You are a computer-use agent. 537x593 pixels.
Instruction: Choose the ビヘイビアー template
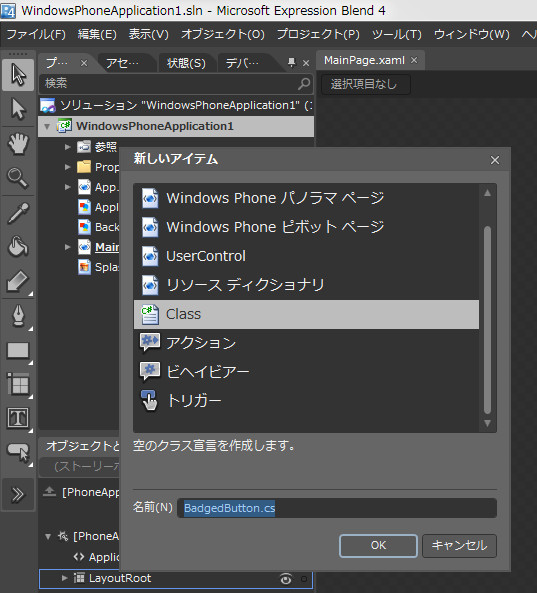coord(306,372)
